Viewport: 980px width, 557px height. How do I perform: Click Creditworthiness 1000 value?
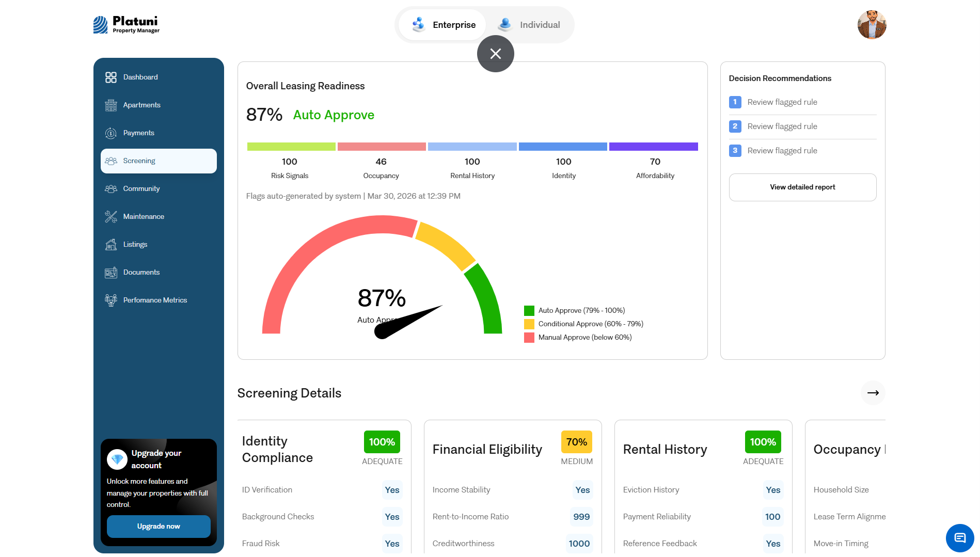pos(579,544)
